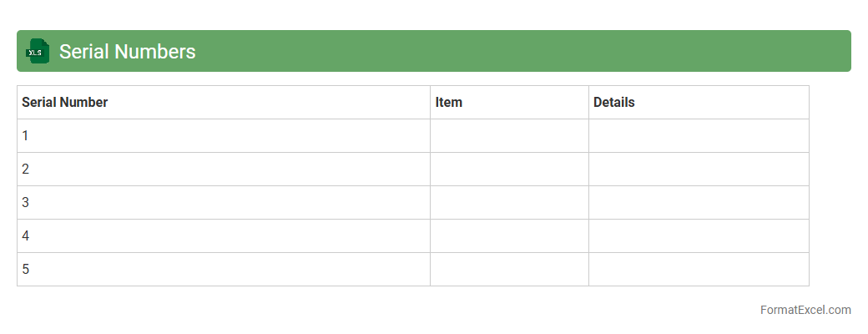Click the cell containing serial number 2
This screenshot has width=868, height=334.
click(x=223, y=170)
